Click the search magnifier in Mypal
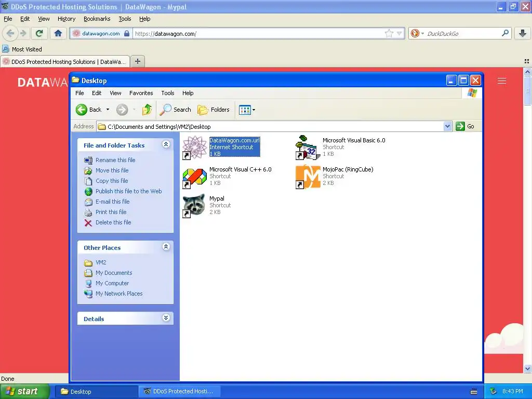The width and height of the screenshot is (532, 399). 505,33
